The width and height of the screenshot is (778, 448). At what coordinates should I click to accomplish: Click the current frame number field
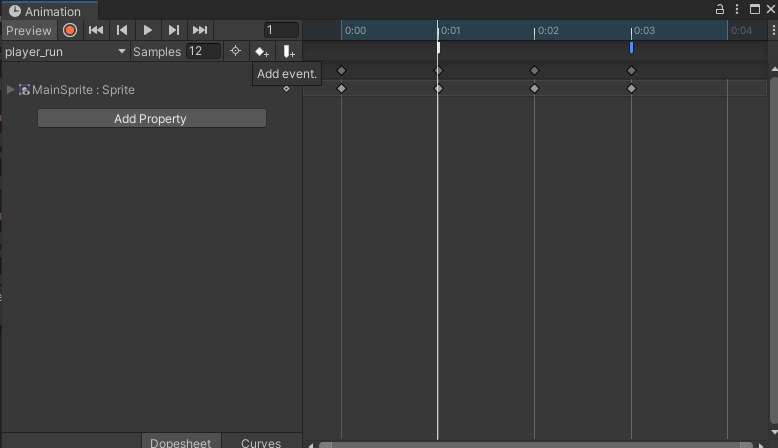281,30
